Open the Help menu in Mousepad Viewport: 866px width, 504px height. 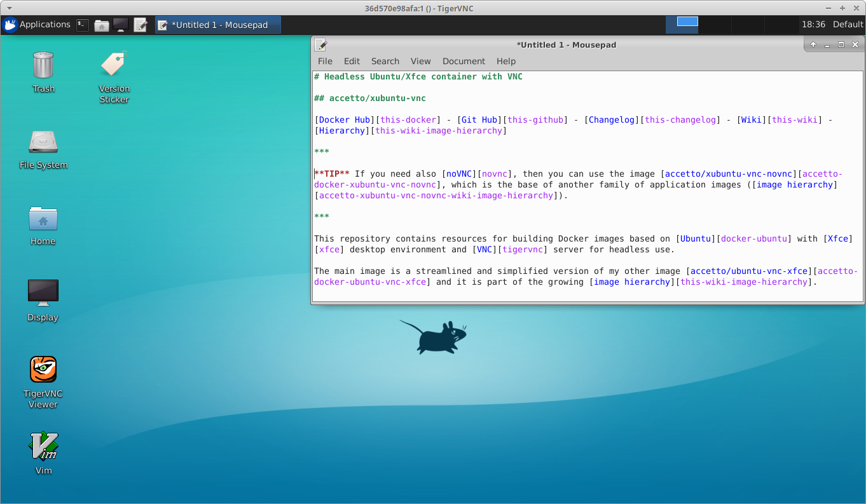(506, 61)
